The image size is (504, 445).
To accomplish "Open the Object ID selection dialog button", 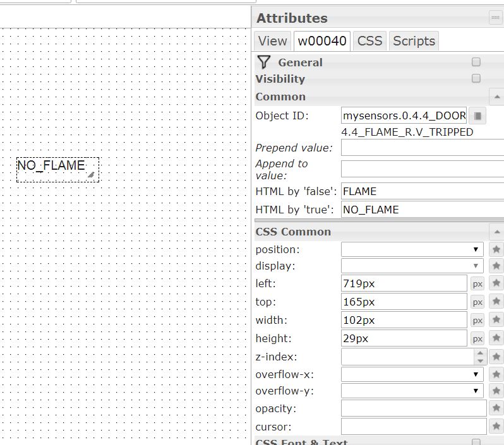I will point(478,116).
